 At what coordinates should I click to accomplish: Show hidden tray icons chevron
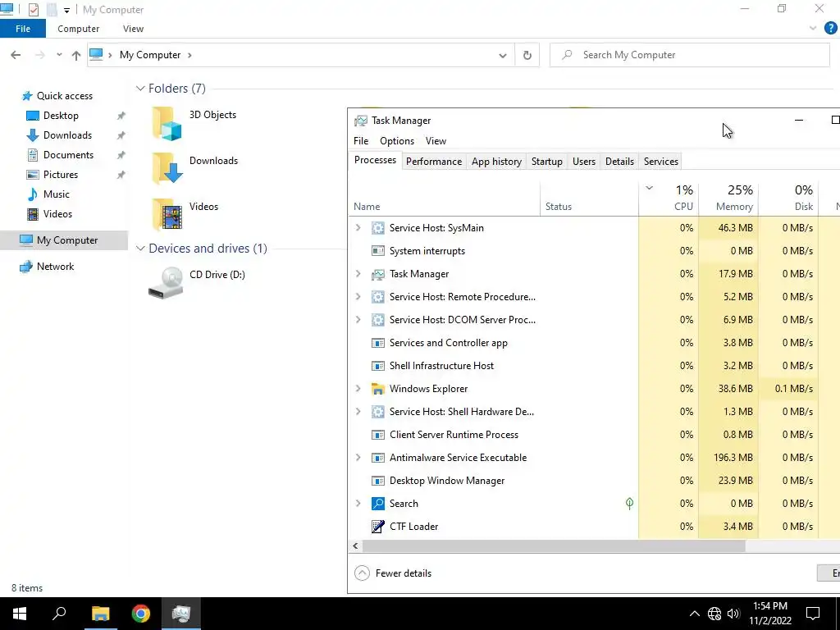pos(694,614)
